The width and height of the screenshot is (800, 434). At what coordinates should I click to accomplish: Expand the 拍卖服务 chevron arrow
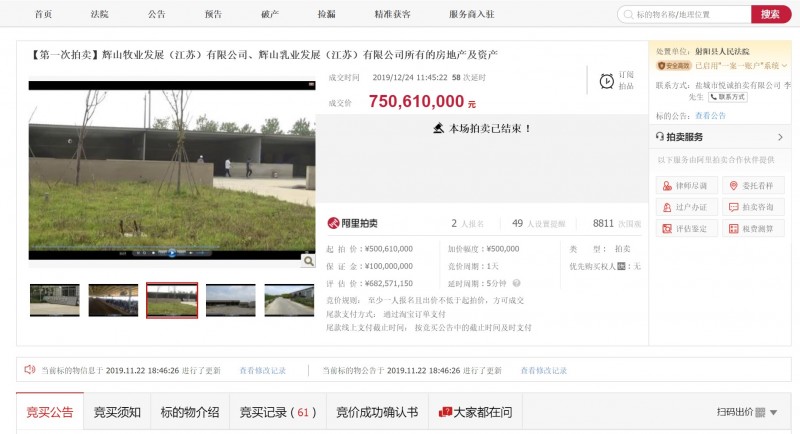pos(780,137)
